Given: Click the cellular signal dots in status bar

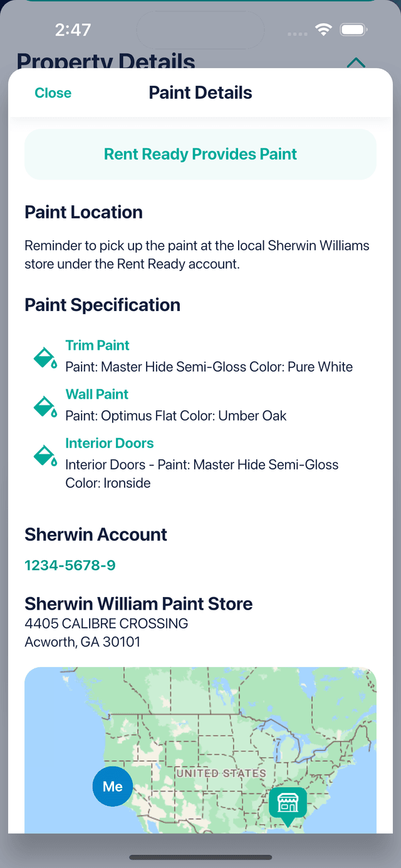Looking at the screenshot, I should pos(296,33).
